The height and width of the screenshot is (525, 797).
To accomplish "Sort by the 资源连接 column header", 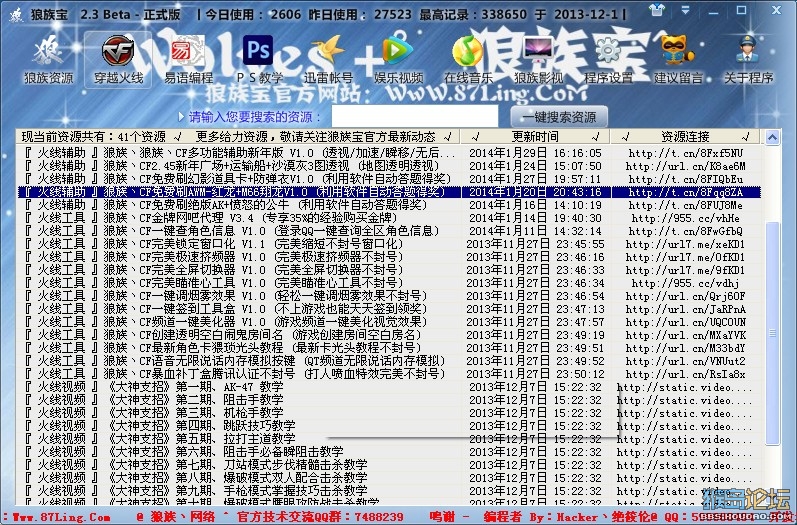I will click(x=685, y=137).
